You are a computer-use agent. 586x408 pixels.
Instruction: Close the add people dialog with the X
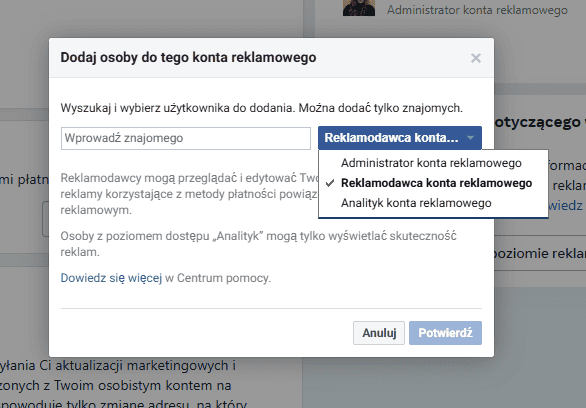point(476,58)
